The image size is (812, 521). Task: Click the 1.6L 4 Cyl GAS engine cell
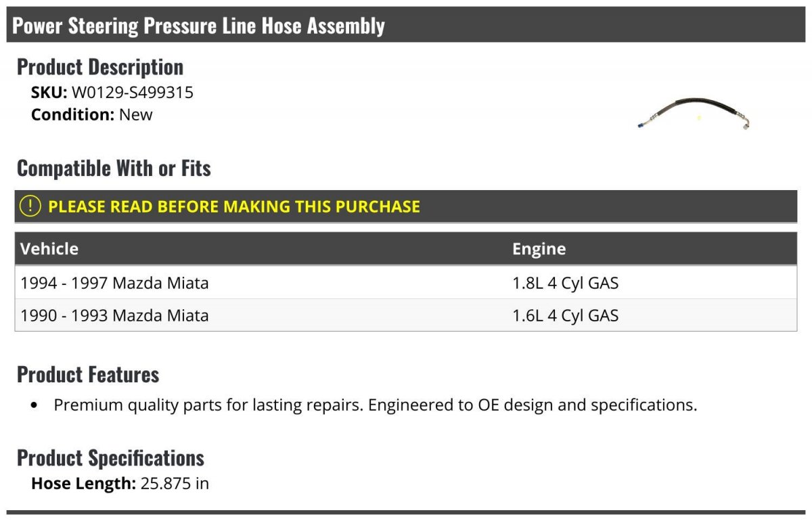tap(565, 315)
